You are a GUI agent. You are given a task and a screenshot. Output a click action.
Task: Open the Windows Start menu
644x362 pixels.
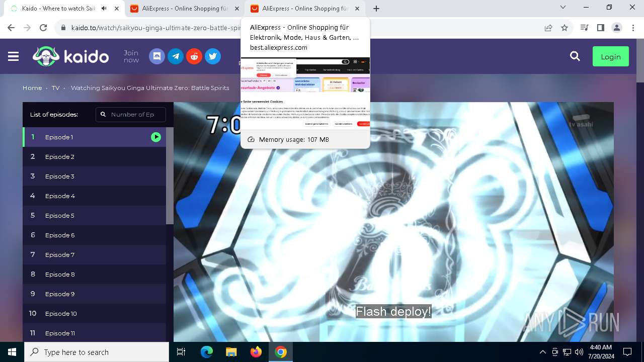(12, 352)
